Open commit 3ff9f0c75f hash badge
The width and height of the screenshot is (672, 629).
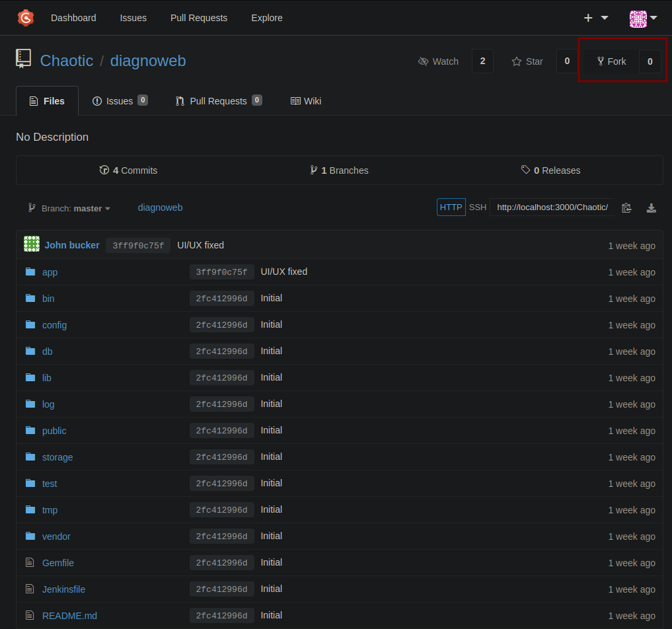138,246
